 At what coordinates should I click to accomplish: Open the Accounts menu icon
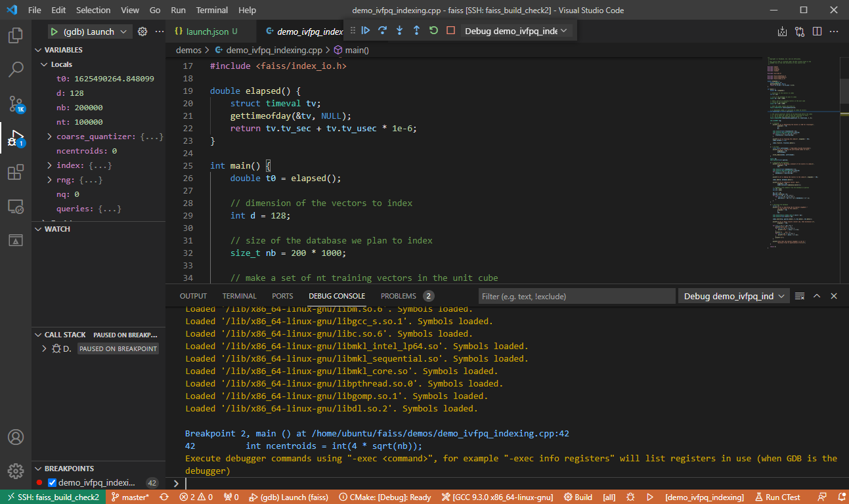pyautogui.click(x=16, y=437)
